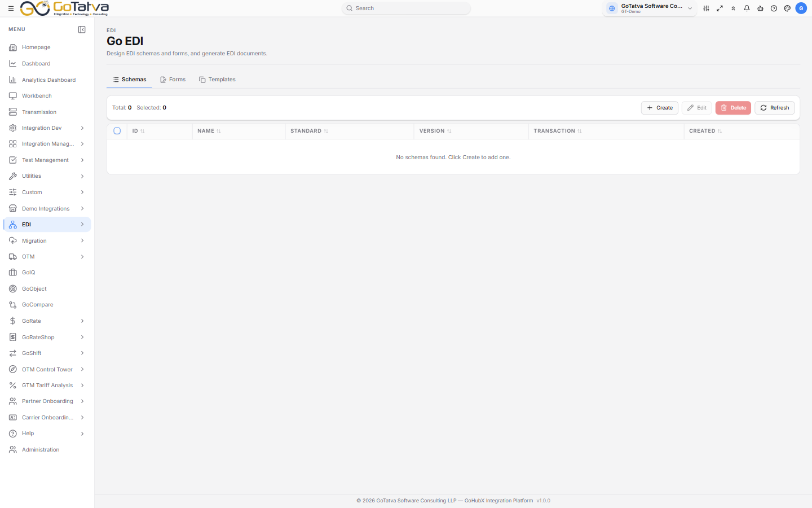Switch to the Schemas tab
The width and height of the screenshot is (812, 508).
[x=129, y=80]
